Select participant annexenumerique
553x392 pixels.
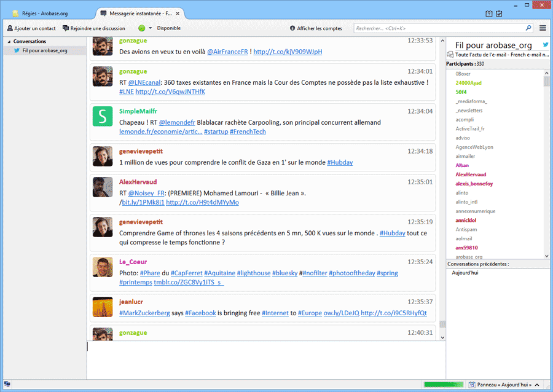tap(476, 211)
